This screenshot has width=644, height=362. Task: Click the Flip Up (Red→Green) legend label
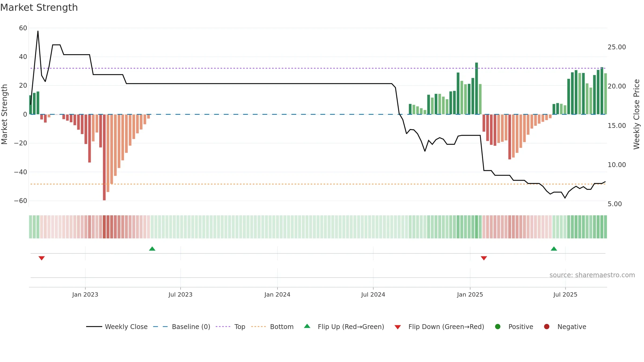[x=351, y=327]
